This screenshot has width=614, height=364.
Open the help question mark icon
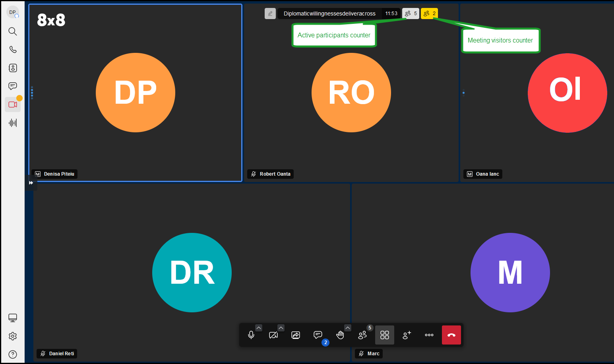[13, 354]
